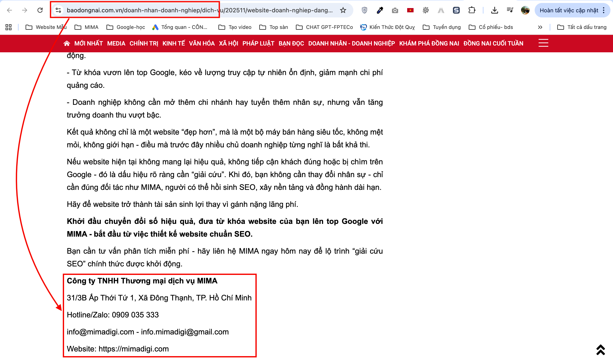Open the SQ extension icon
Viewport: 613px width, 364px height.
(426, 10)
